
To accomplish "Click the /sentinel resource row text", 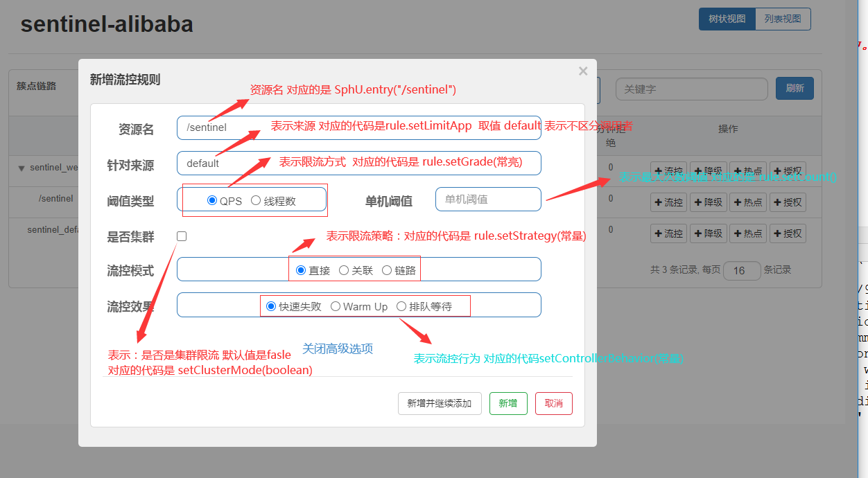I will point(55,199).
